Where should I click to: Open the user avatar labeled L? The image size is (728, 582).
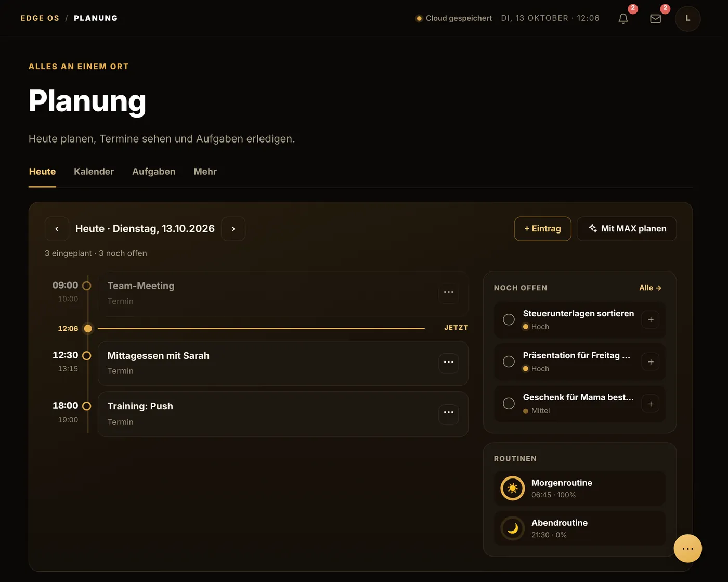click(687, 18)
